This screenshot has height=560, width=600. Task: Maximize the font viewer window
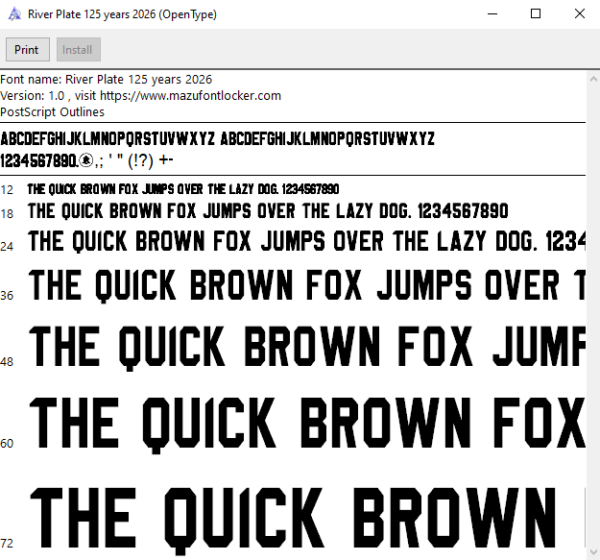[536, 14]
